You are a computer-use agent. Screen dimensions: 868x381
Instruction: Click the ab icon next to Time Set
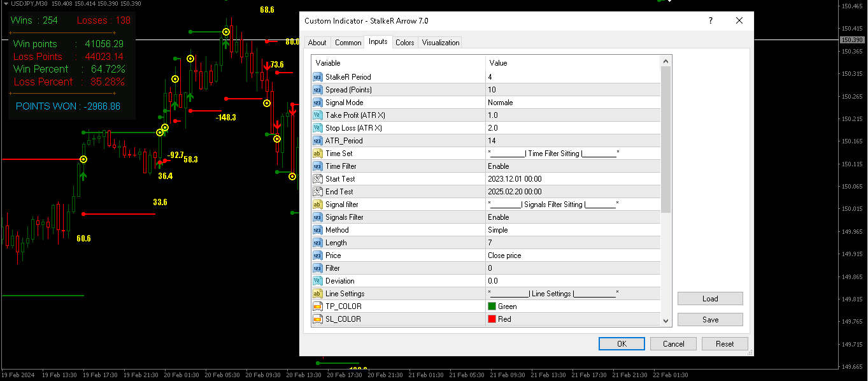(x=317, y=153)
